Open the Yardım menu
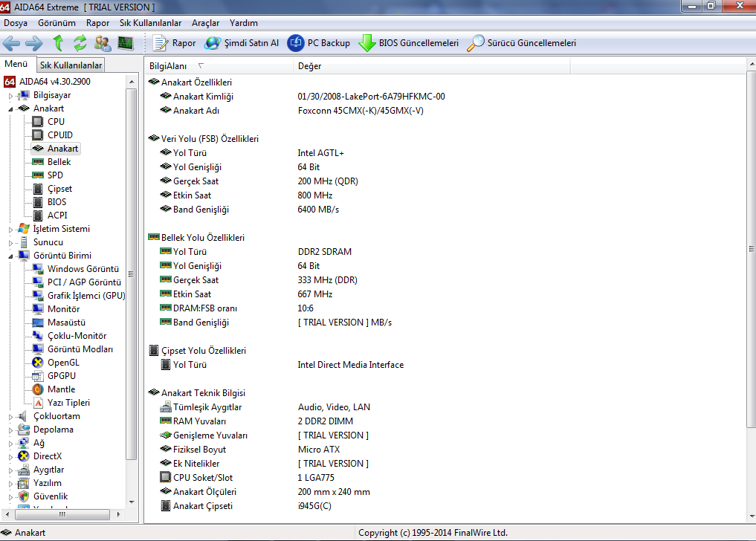The image size is (756, 541). pyautogui.click(x=244, y=22)
